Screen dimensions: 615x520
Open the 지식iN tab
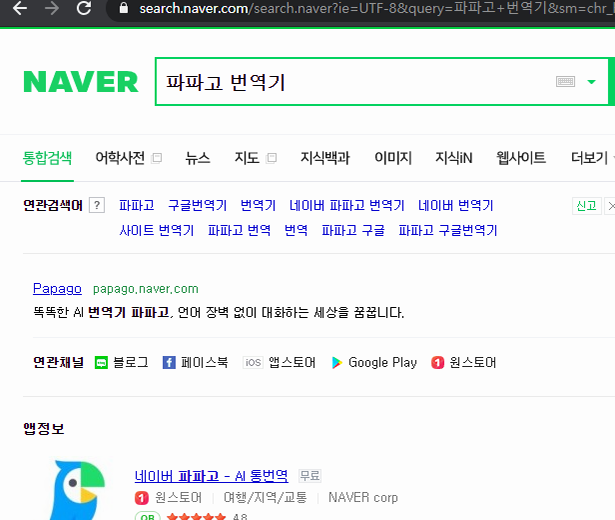click(454, 158)
